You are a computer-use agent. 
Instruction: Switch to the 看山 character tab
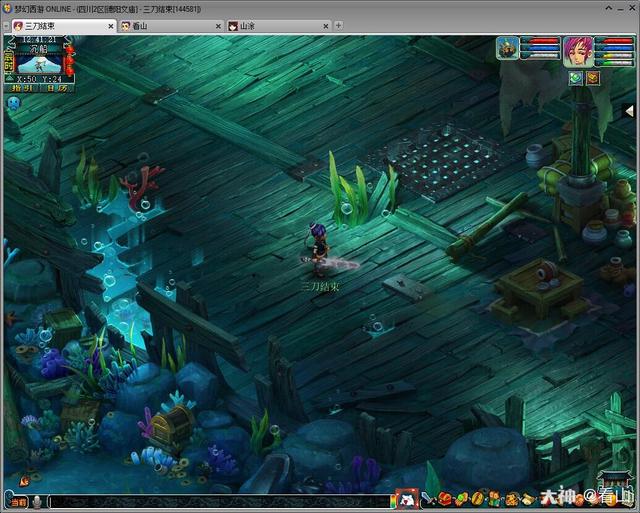[171, 26]
